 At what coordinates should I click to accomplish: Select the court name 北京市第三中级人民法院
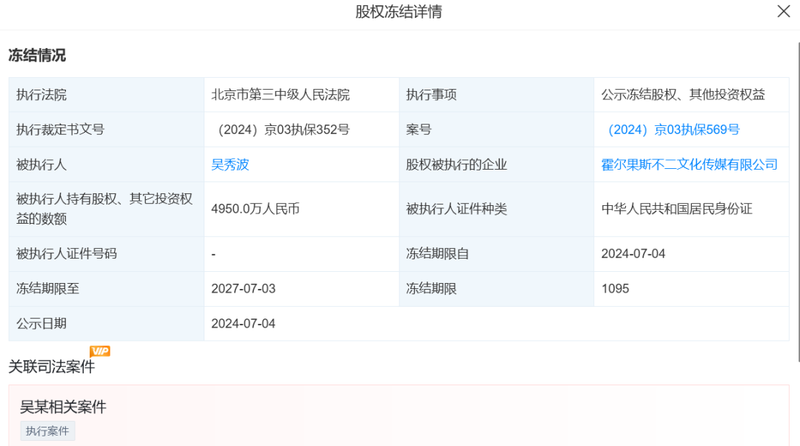tap(281, 95)
